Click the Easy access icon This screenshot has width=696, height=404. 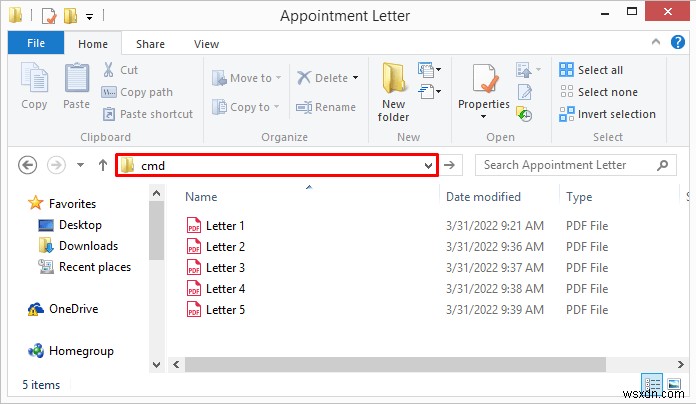point(429,92)
